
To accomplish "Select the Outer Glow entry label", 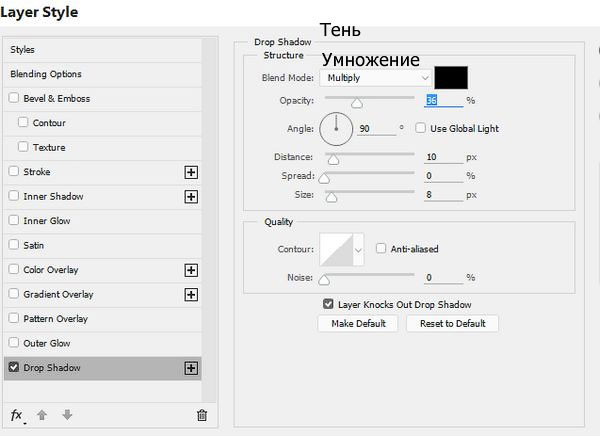I will click(x=47, y=343).
